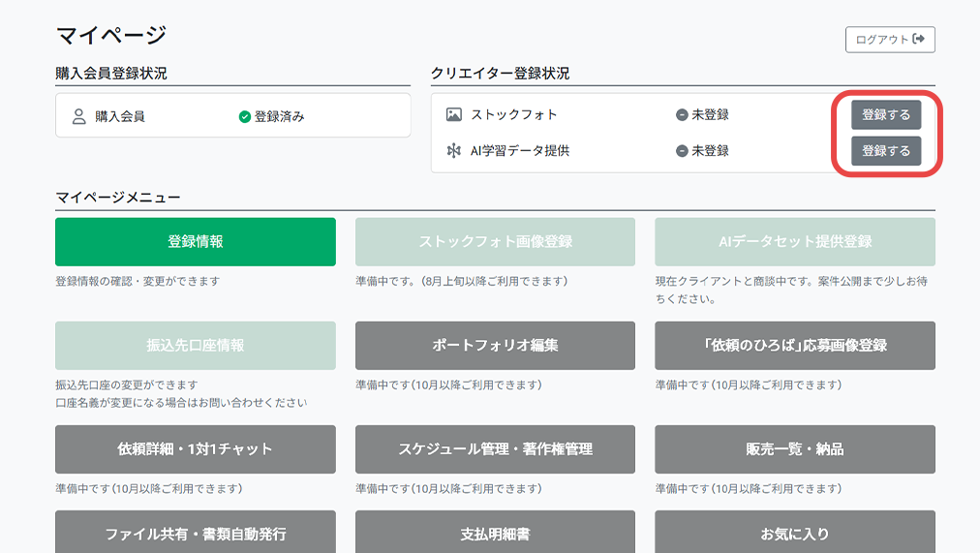The image size is (980, 553).
Task: Click the text 登録情報の確認・変更ができます
Action: coord(138,281)
